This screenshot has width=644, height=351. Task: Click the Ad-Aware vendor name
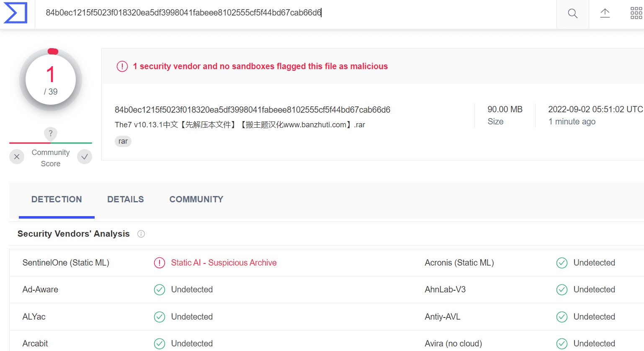(40, 289)
